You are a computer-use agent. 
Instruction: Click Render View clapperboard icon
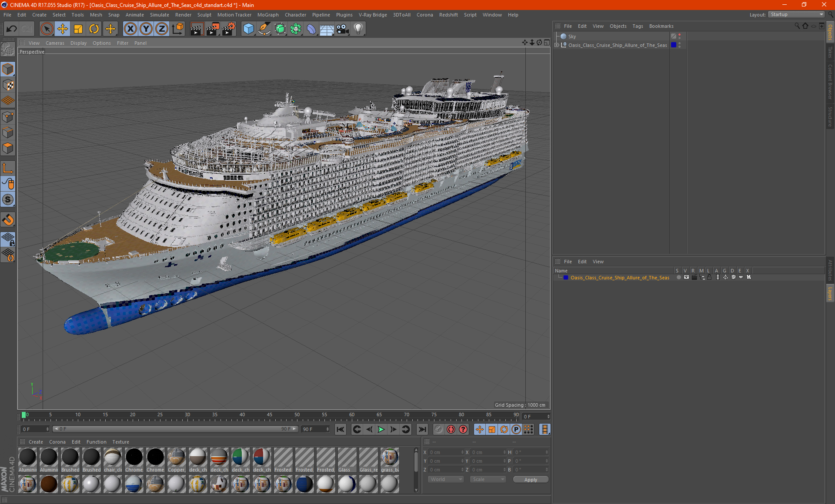click(x=197, y=29)
